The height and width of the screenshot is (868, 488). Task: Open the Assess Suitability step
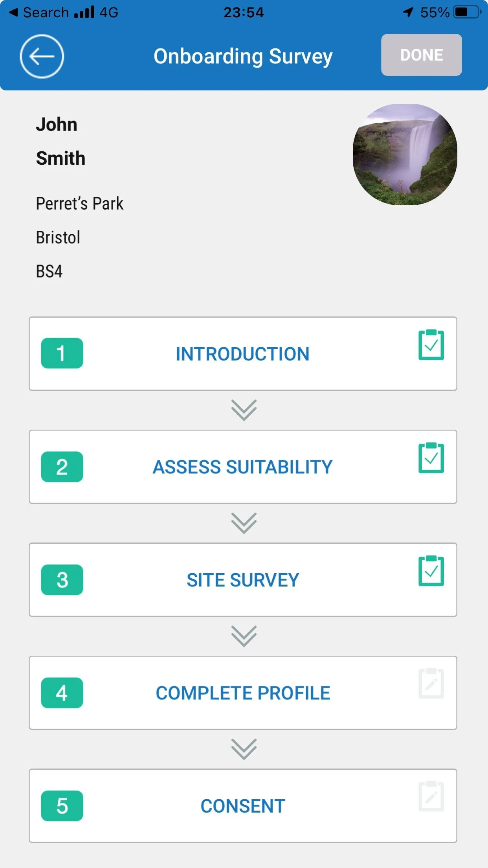click(243, 467)
